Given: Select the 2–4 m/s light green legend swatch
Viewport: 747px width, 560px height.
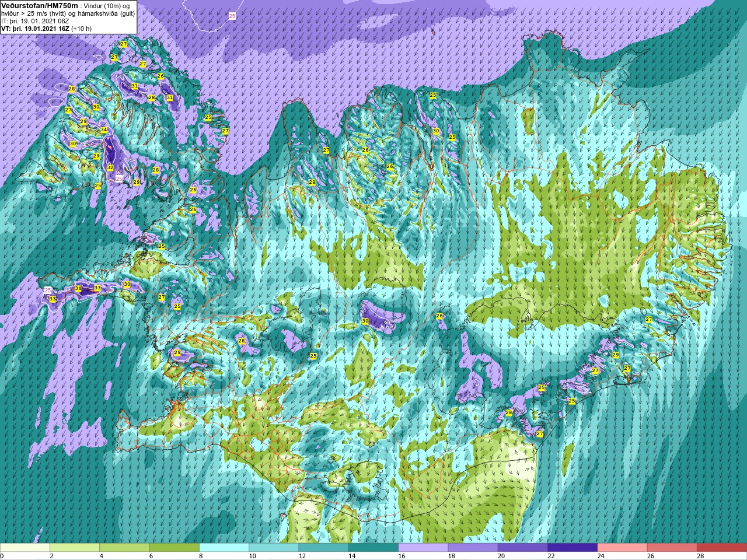Looking at the screenshot, I should pyautogui.click(x=75, y=548).
